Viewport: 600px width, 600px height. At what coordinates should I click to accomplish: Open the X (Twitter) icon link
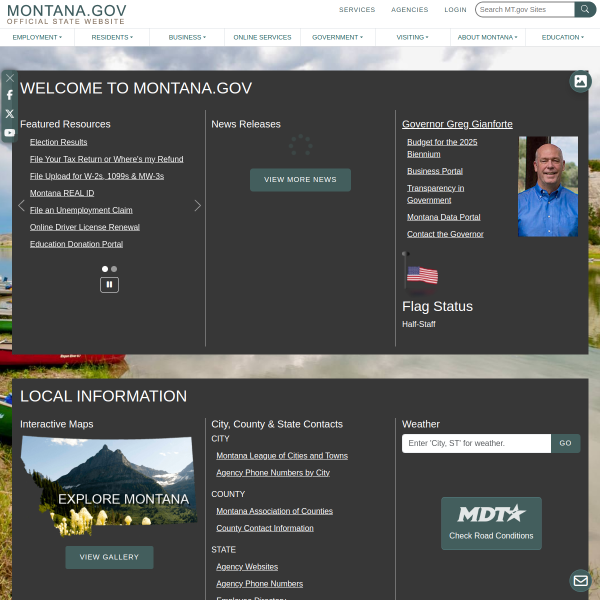[x=10, y=114]
